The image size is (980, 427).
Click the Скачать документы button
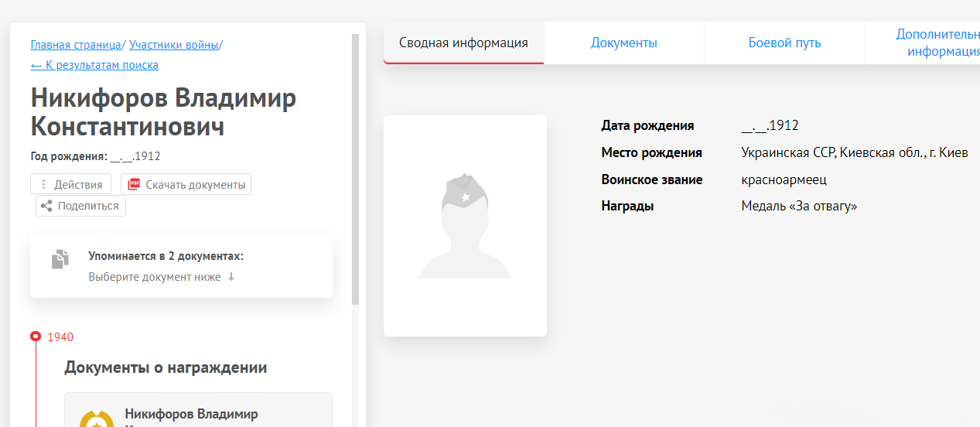coord(186,184)
